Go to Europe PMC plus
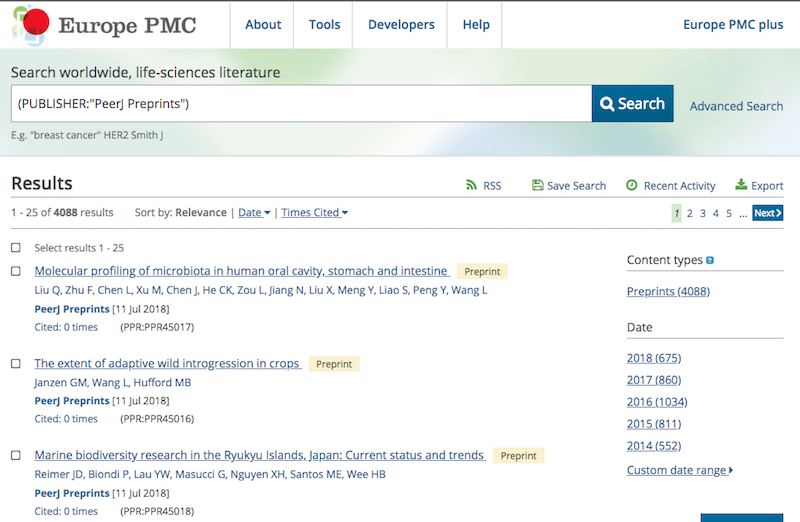The height and width of the screenshot is (522, 800). pyautogui.click(x=733, y=24)
